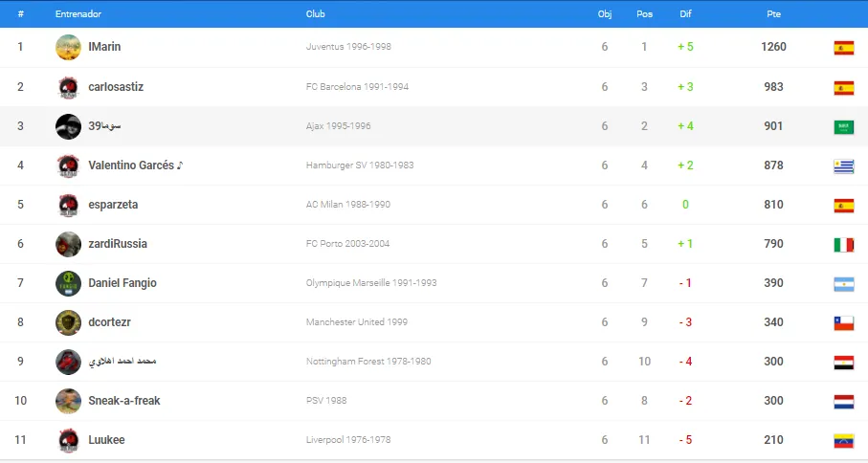Click dcortezr's avatar badge
The height and width of the screenshot is (463, 868).
click(x=68, y=322)
